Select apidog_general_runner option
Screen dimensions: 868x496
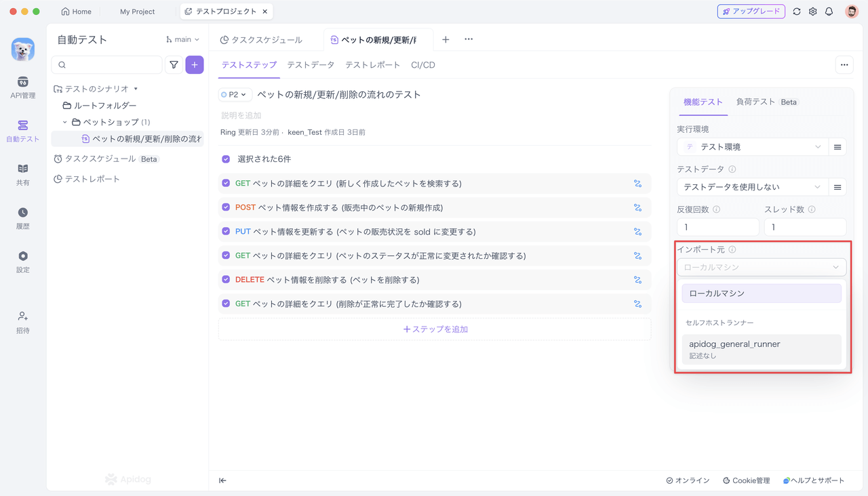coord(762,349)
